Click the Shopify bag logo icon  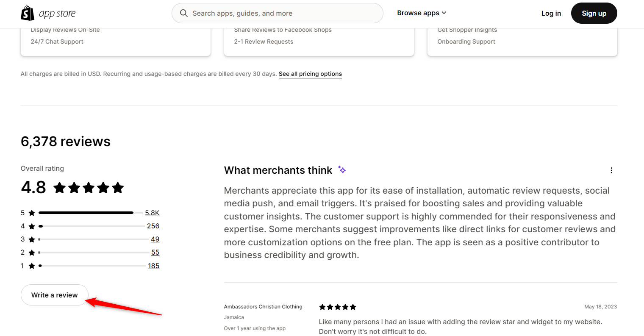[x=28, y=13]
